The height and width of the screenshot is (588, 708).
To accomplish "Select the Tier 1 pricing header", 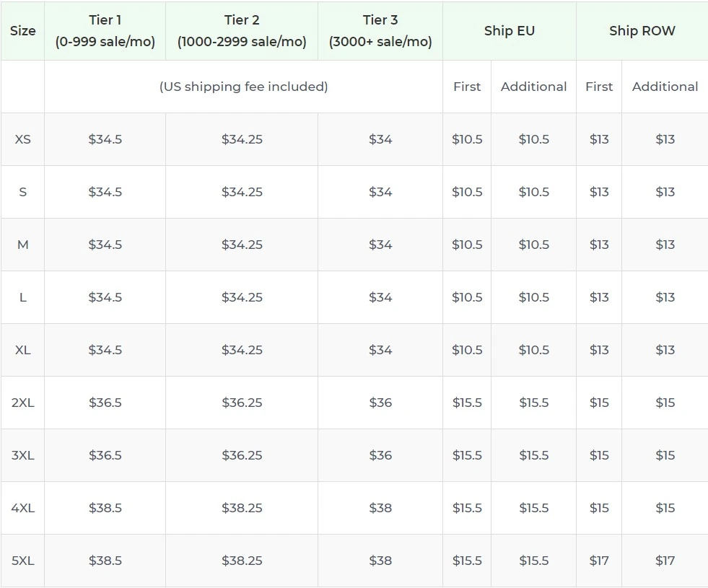I will (x=105, y=30).
